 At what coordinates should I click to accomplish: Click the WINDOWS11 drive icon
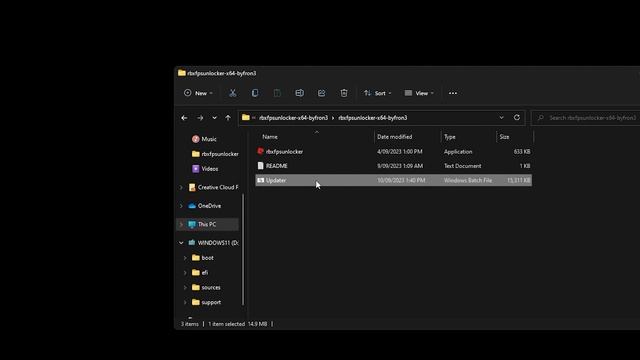tap(192, 242)
